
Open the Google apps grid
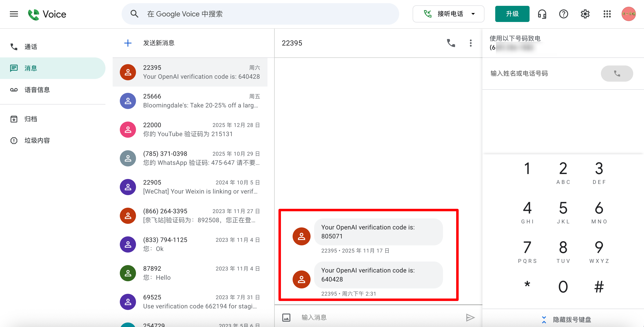607,14
